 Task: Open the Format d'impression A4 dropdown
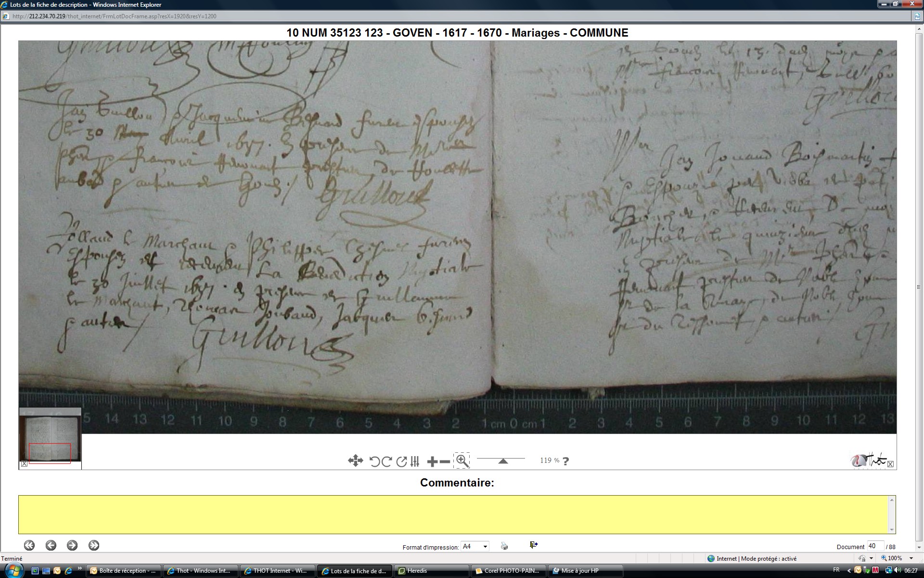point(475,546)
